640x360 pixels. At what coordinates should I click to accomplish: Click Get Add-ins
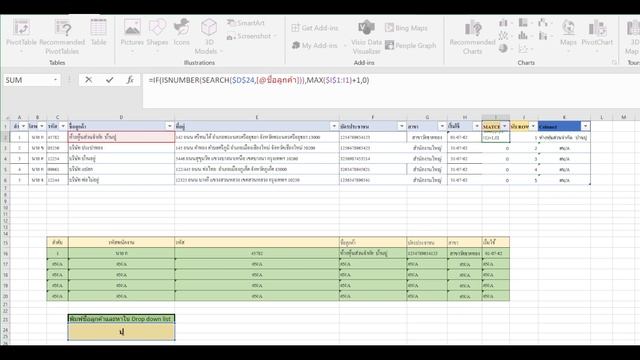pos(315,28)
